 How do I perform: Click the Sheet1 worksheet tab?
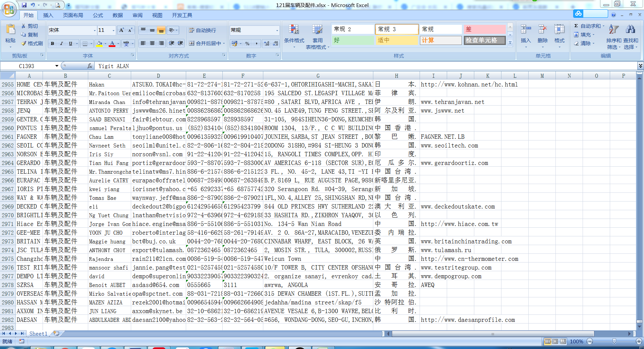tap(38, 334)
